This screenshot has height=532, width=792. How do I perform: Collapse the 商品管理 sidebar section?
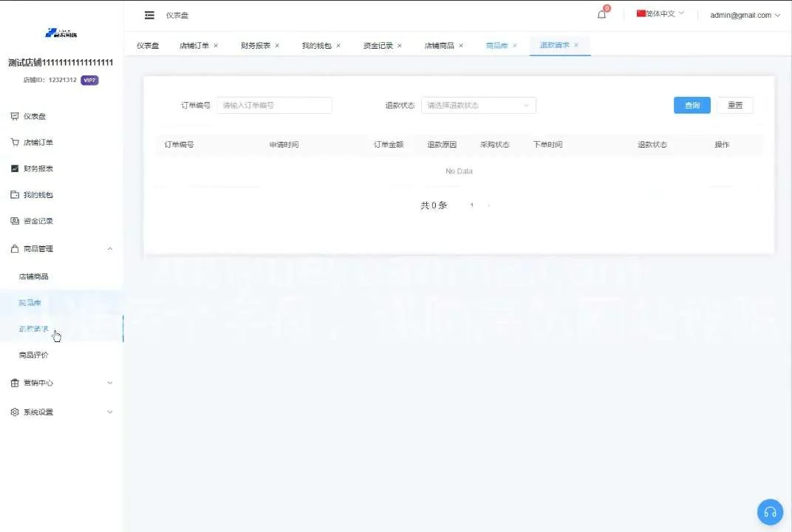[x=110, y=249]
